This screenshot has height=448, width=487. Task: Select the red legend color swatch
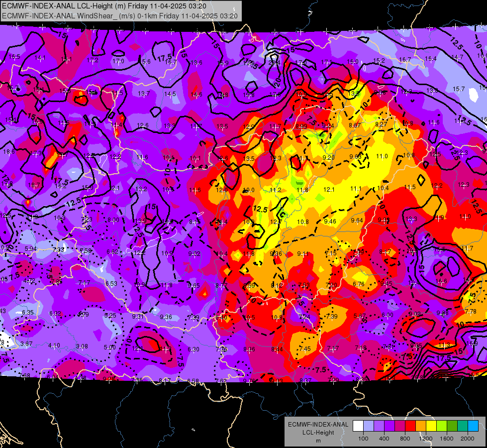pyautogui.click(x=410, y=426)
